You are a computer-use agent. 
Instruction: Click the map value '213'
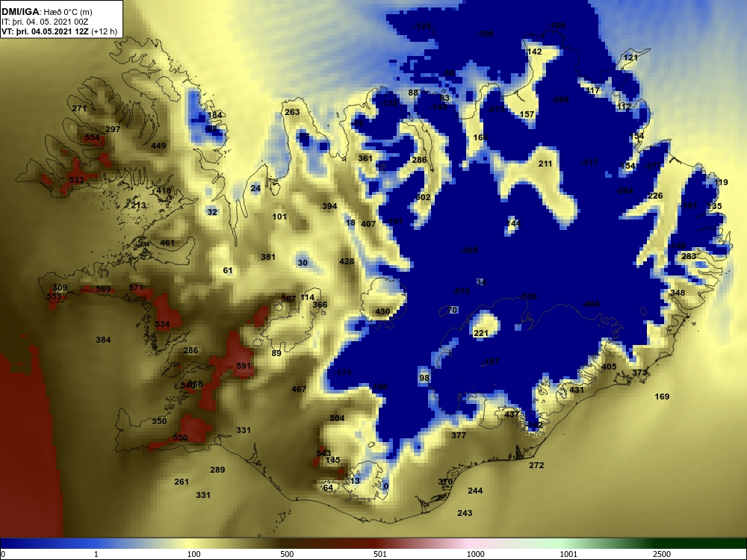click(138, 206)
